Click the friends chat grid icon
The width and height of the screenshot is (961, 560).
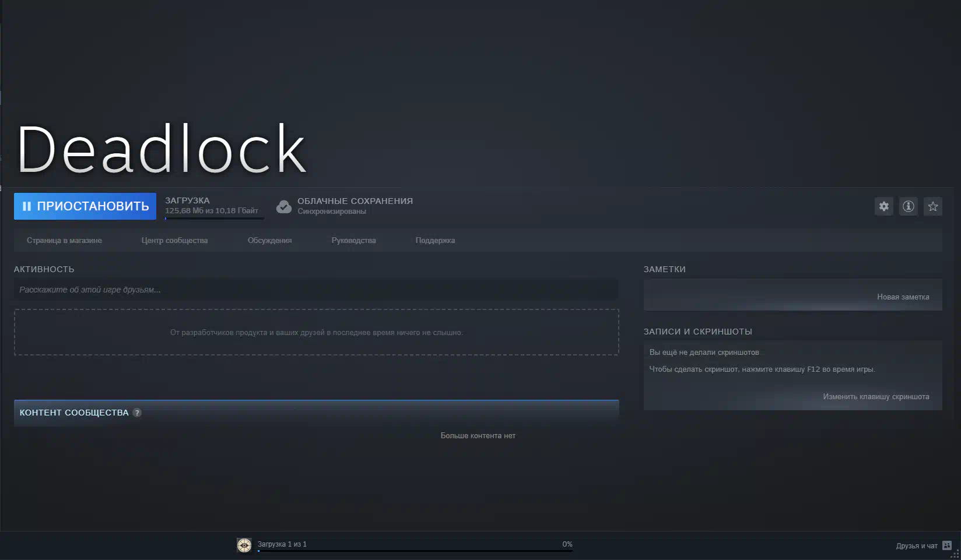947,545
